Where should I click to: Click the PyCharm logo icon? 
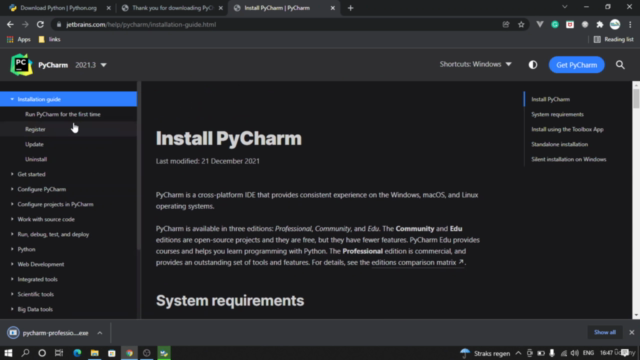21,64
